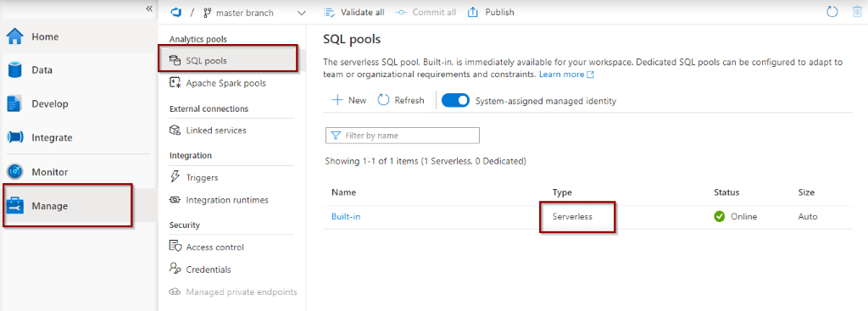Image resolution: width=868 pixels, height=311 pixels.
Task: Open Access control under Security
Action: [x=215, y=247]
